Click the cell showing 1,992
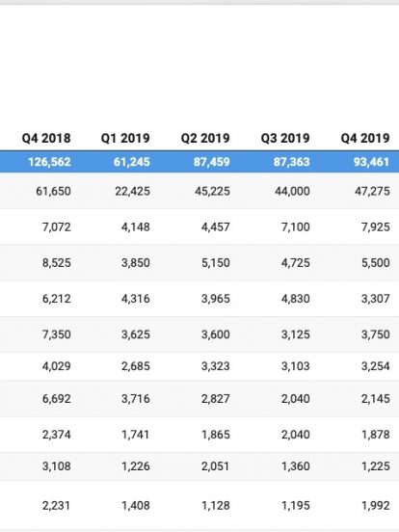This screenshot has width=399, height=532. pos(376,506)
